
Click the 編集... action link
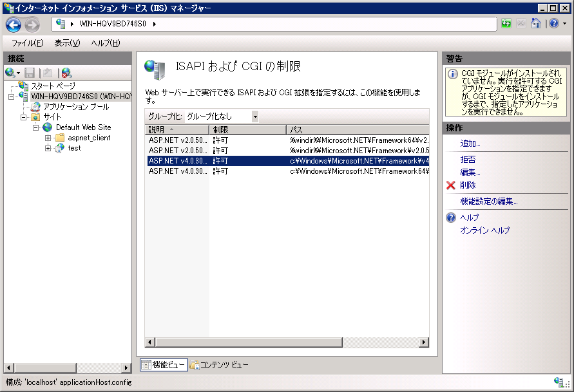click(470, 173)
